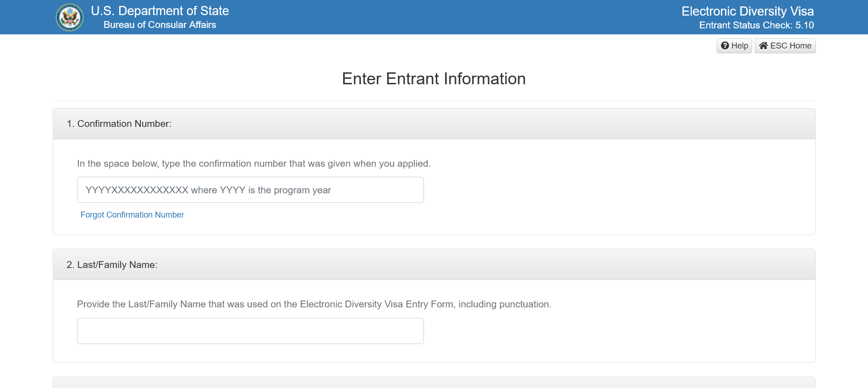Click the Department of State seal logo
The image size is (868, 388).
tap(70, 17)
